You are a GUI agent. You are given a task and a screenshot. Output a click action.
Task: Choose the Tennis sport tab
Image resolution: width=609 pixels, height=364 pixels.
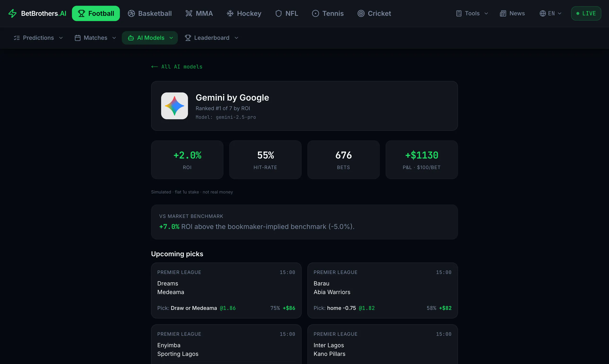tap(328, 13)
